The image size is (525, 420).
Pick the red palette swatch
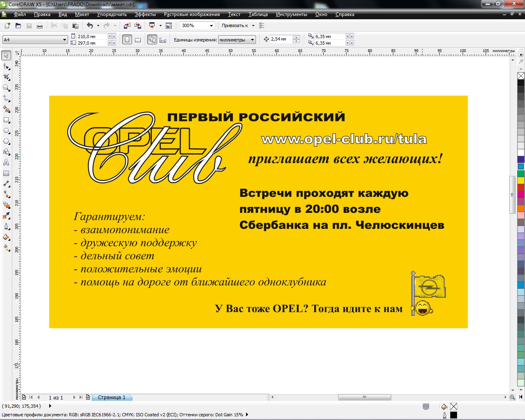(521, 187)
